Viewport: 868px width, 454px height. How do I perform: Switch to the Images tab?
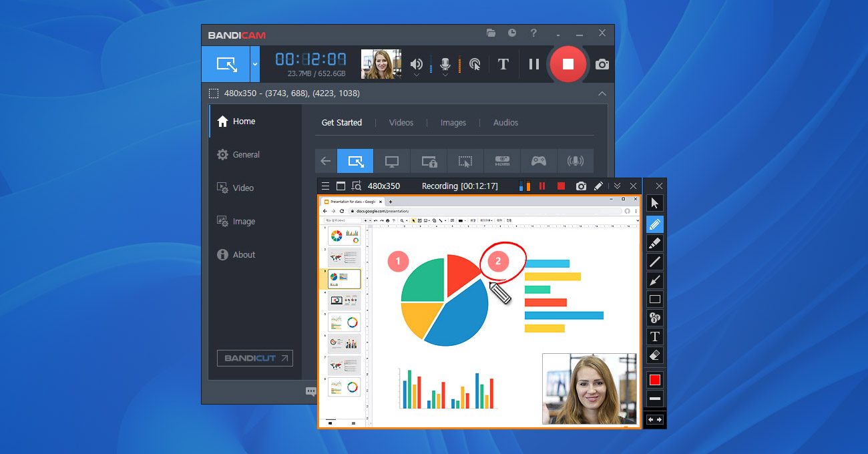click(453, 123)
